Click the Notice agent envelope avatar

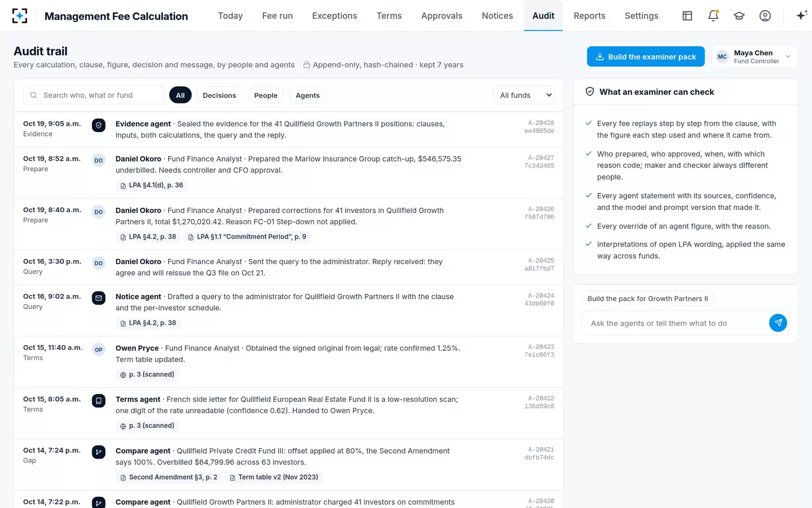tap(99, 298)
